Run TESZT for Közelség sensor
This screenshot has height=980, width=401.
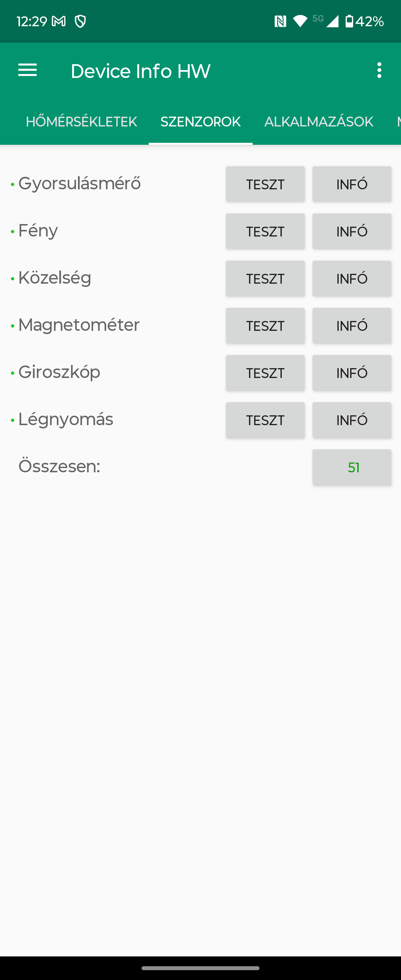click(265, 278)
